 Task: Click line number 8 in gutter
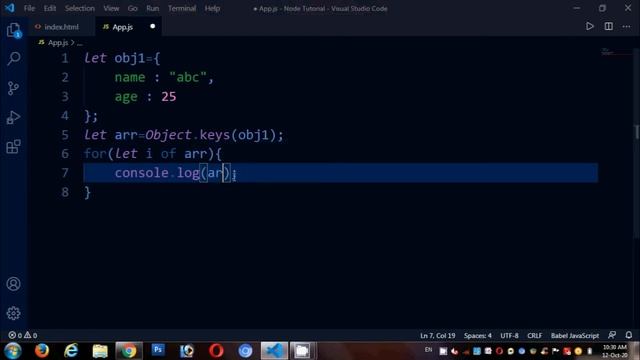pos(65,192)
